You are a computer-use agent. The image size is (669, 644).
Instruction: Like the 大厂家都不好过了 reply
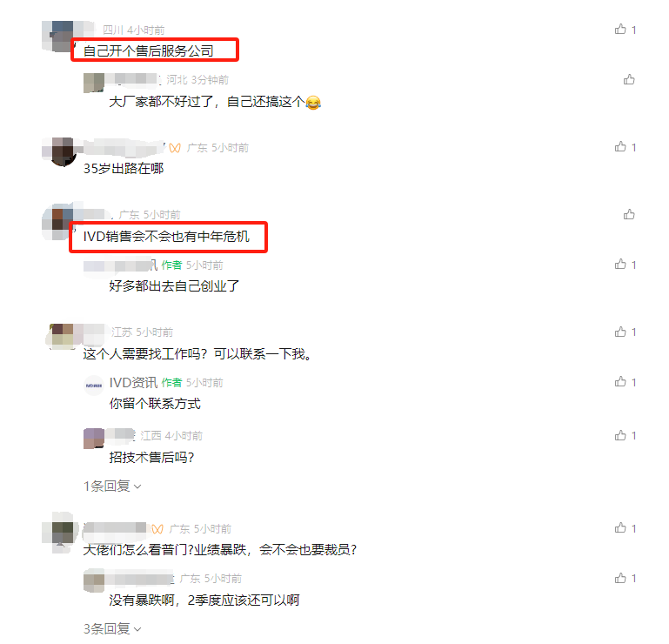pos(629,80)
